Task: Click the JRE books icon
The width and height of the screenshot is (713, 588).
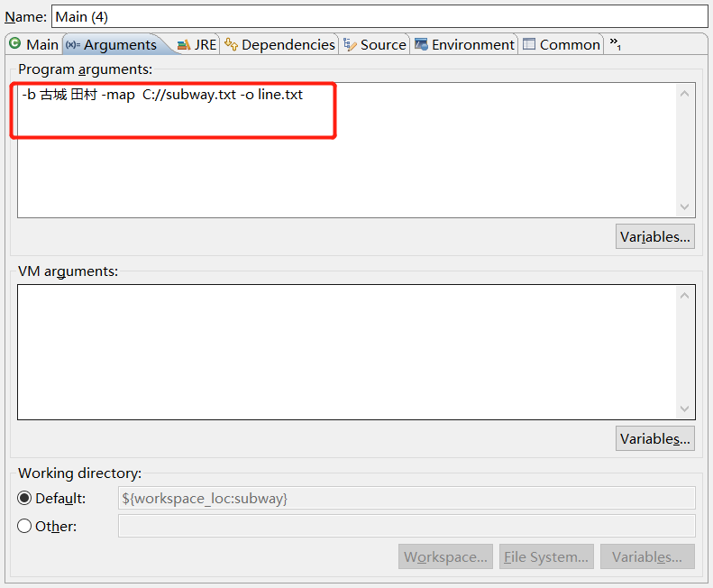Action: [184, 44]
